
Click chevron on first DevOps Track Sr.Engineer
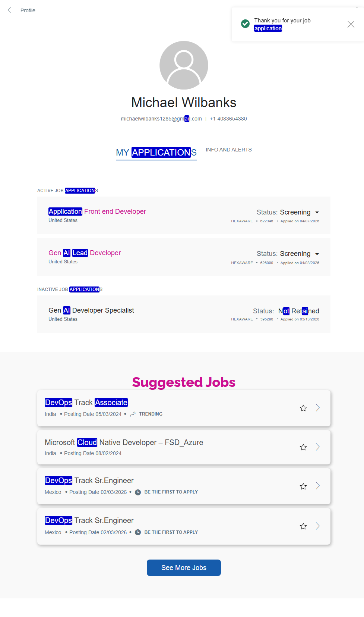[318, 486]
